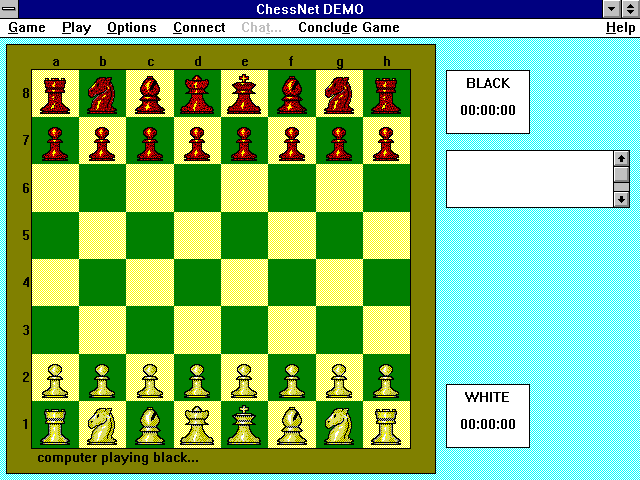Pick the black pawn on g7
This screenshot has width=640, height=480.
(x=339, y=144)
